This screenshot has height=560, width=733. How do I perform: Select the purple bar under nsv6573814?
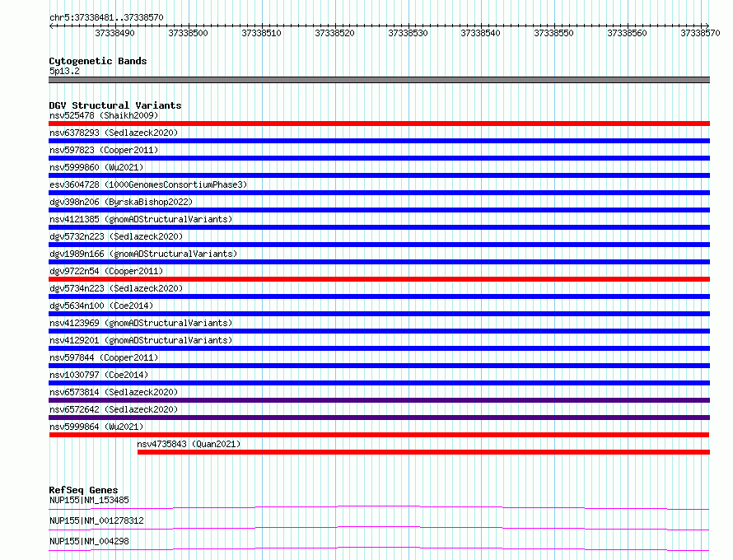coord(379,400)
